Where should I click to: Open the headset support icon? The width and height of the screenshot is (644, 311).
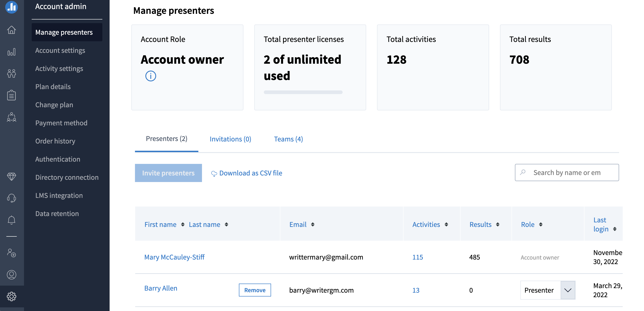(x=12, y=198)
